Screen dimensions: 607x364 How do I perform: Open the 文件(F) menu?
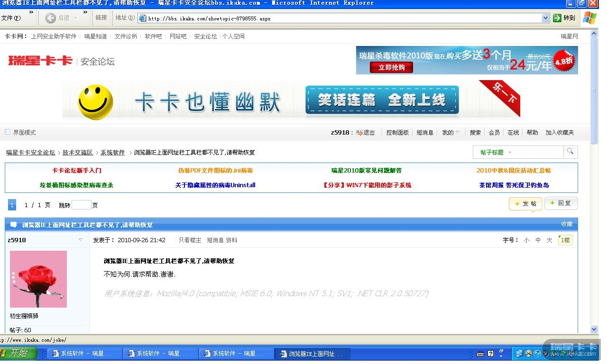(11, 18)
